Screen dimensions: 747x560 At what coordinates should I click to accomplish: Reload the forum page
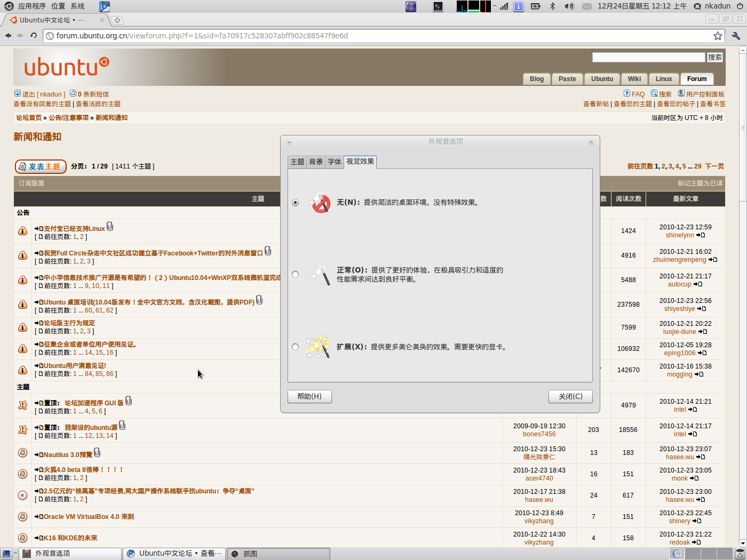pos(34,36)
